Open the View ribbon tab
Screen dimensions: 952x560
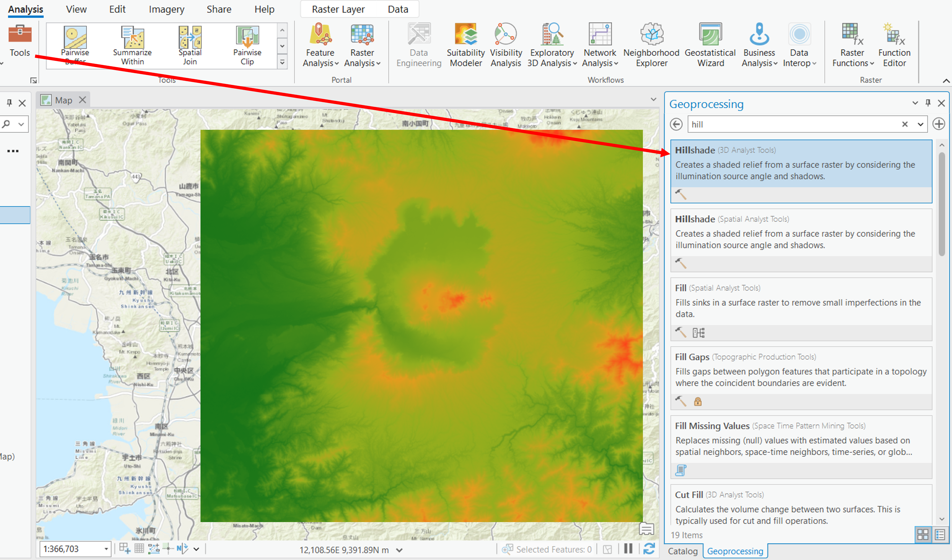(76, 10)
